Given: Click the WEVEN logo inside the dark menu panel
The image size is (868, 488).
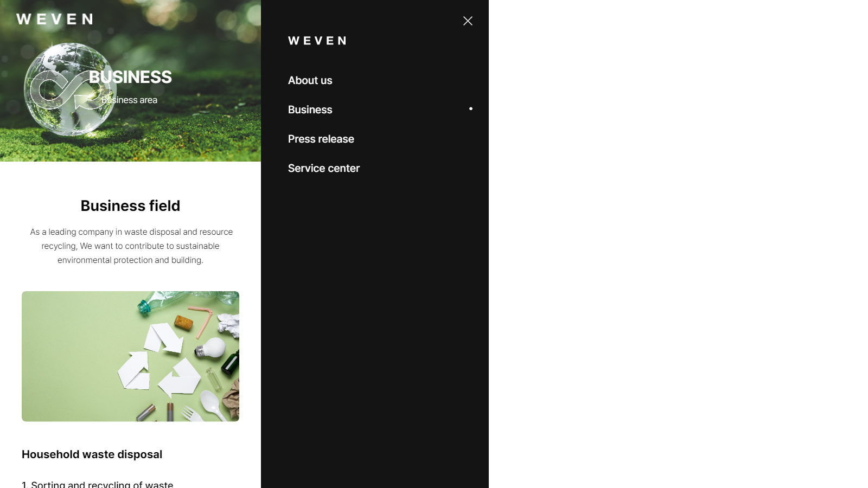Looking at the screenshot, I should pos(317,41).
